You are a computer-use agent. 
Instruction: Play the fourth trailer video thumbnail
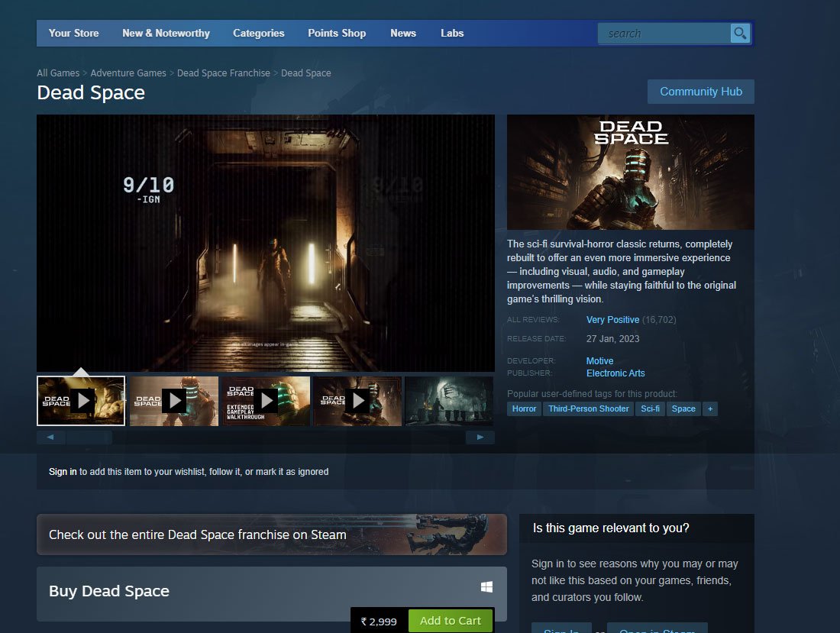coord(357,400)
